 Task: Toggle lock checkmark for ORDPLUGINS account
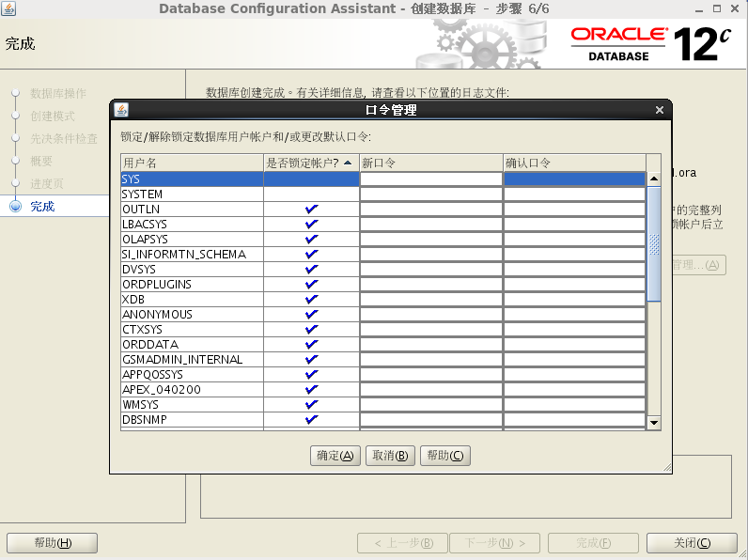click(311, 285)
